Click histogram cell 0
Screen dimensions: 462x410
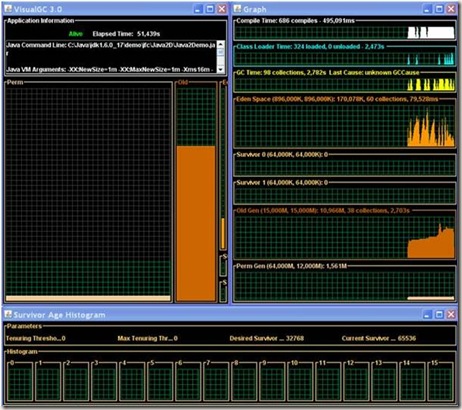pos(20,381)
